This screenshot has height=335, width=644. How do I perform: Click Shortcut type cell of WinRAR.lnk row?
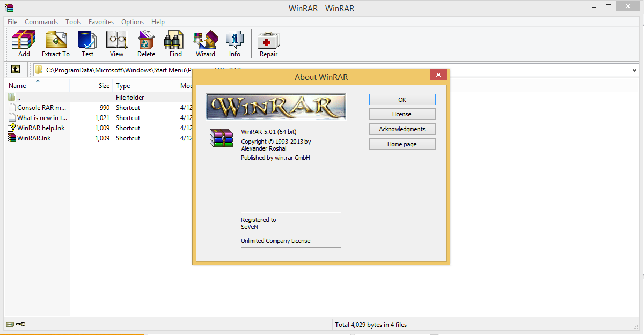coord(128,138)
